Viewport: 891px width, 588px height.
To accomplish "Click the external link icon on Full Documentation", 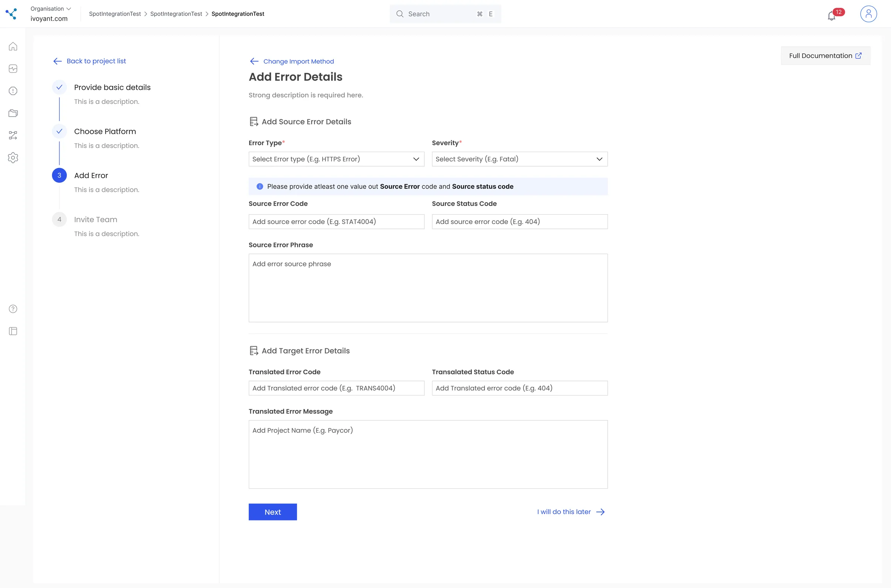I will click(858, 56).
